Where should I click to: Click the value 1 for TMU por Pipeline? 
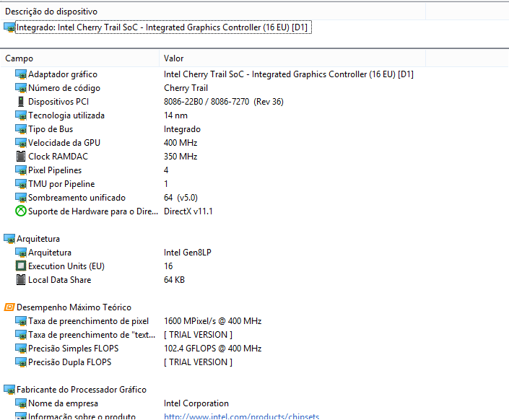[x=166, y=184]
